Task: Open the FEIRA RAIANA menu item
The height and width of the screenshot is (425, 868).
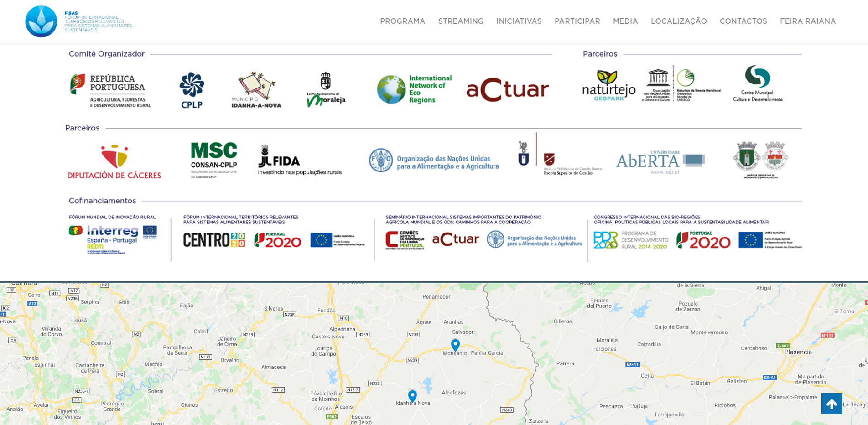Action: pos(808,21)
